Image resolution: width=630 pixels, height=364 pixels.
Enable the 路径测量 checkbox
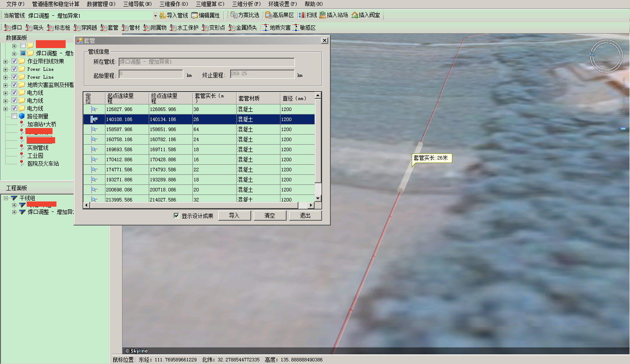click(14, 116)
